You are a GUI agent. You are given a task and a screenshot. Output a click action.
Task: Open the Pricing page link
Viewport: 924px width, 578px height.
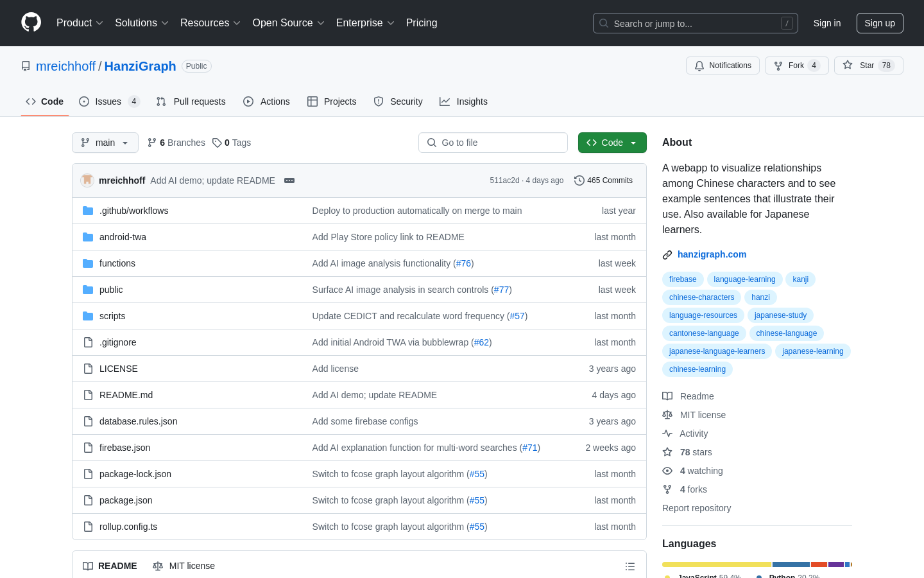(422, 23)
